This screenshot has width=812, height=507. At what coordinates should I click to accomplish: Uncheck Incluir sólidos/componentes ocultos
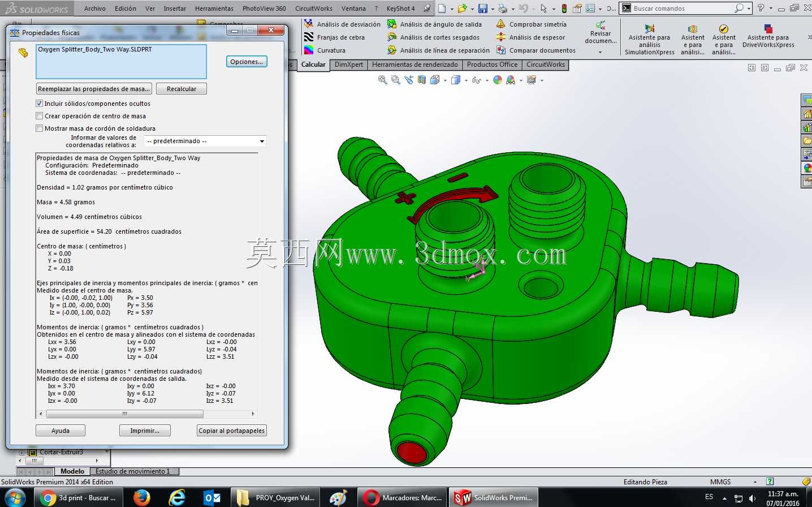(39, 104)
